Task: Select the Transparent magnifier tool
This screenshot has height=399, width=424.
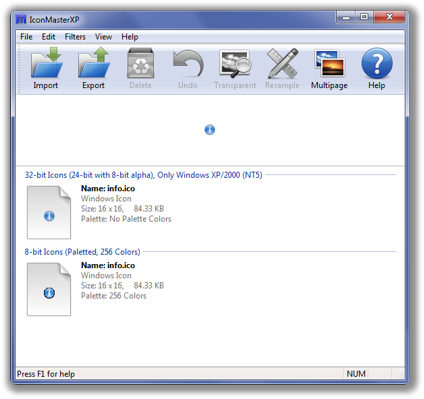Action: pos(235,64)
